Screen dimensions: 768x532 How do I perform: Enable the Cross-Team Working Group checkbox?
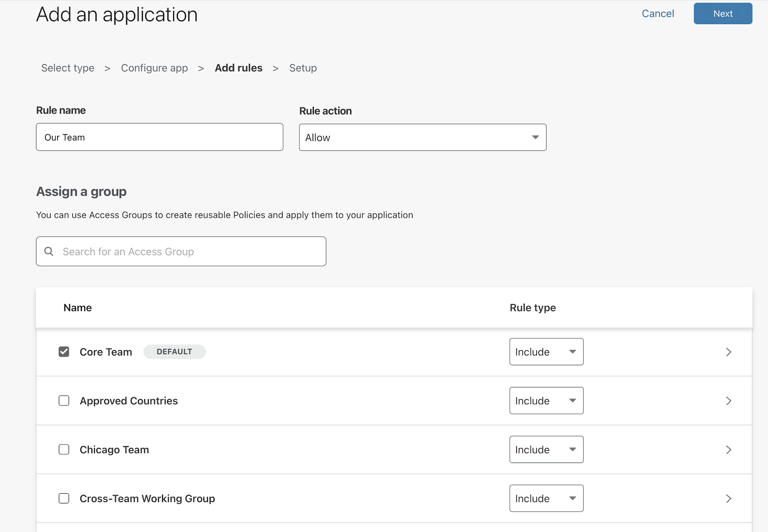coord(64,498)
